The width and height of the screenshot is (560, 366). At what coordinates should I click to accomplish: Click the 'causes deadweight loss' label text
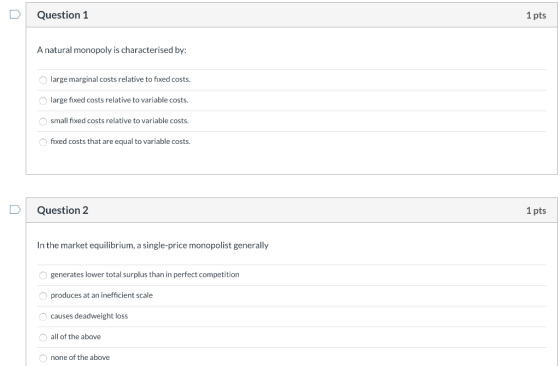(89, 316)
